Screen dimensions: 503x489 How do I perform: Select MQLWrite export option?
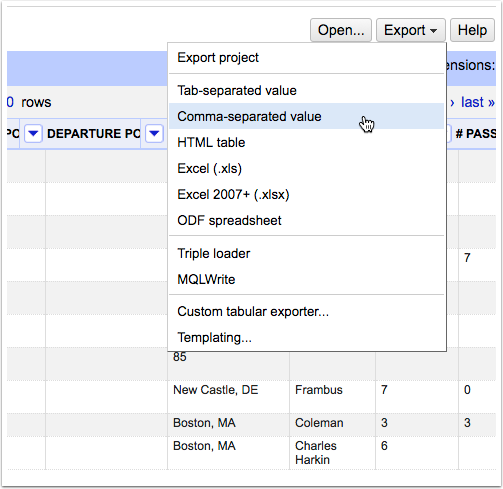click(x=306, y=279)
